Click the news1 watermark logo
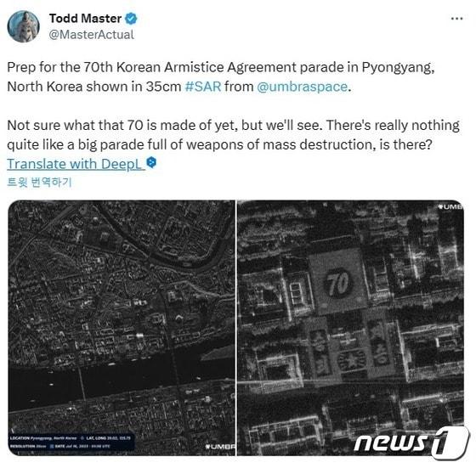Screen dimensions: 476x468 411,443
